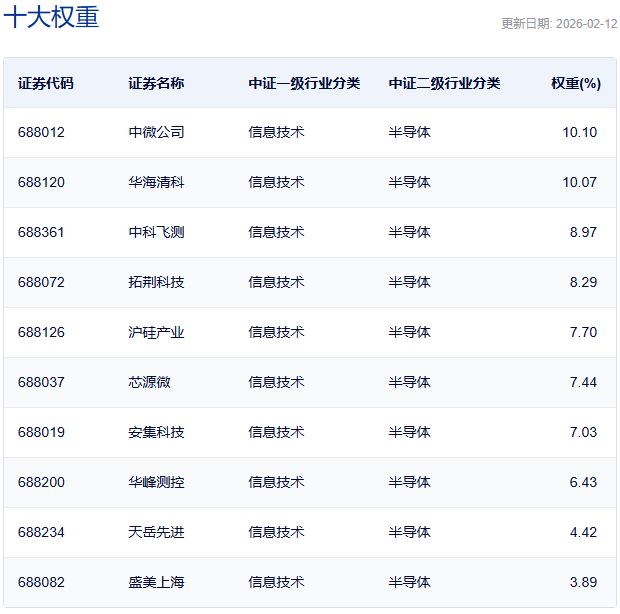
Task: Click 信息技术 in the 天岳先进 row
Action: [276, 532]
